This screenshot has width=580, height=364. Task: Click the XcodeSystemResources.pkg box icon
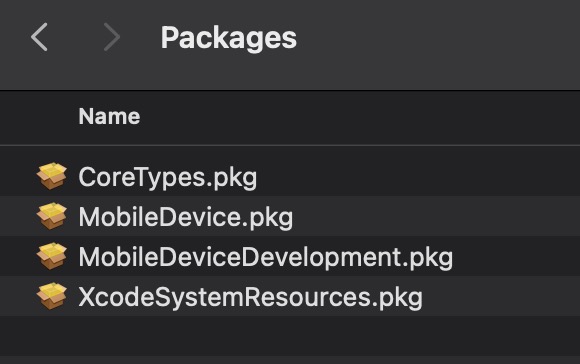coord(52,296)
